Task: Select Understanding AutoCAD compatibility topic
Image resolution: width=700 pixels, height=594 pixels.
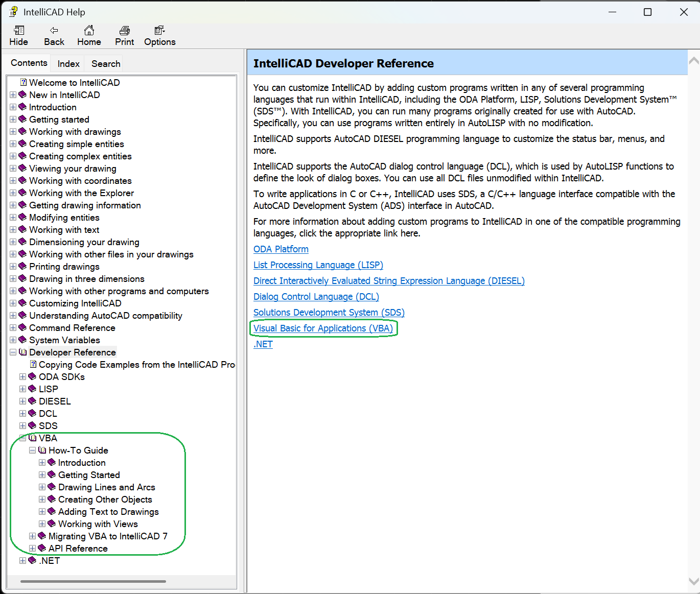Action: pos(106,316)
